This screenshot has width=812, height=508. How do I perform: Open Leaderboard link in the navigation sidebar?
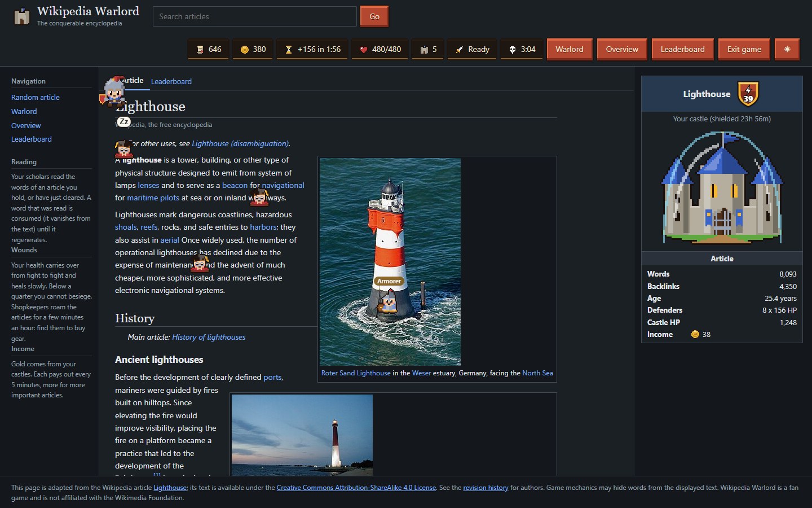(32, 139)
